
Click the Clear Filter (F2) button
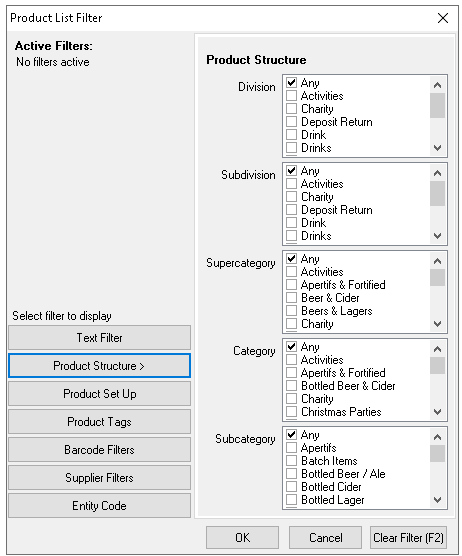click(x=408, y=538)
